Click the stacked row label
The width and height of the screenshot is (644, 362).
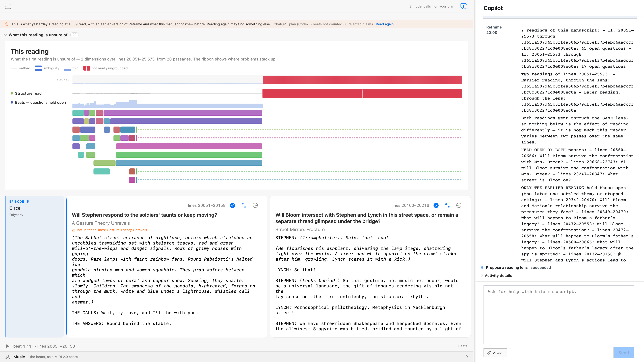pyautogui.click(x=63, y=79)
